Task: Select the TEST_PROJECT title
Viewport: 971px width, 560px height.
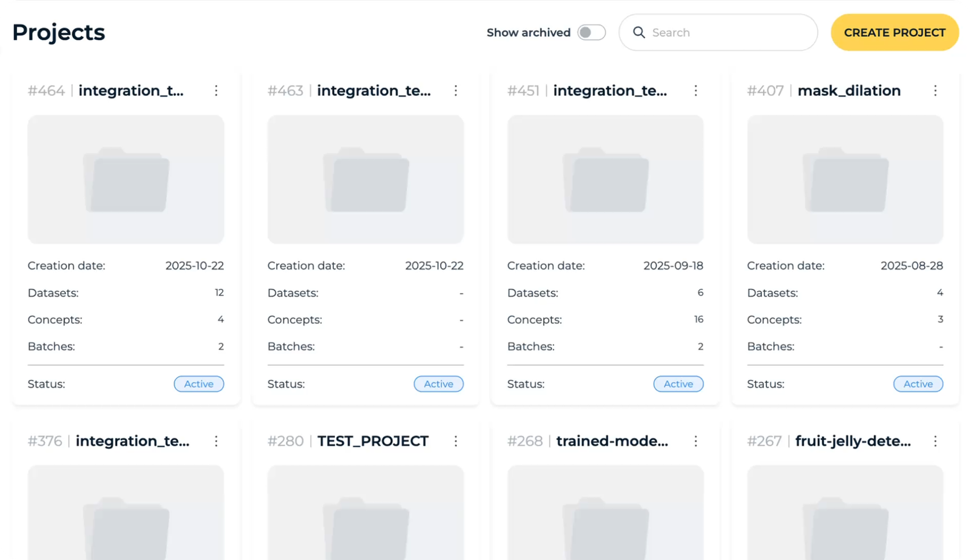Action: (x=372, y=441)
